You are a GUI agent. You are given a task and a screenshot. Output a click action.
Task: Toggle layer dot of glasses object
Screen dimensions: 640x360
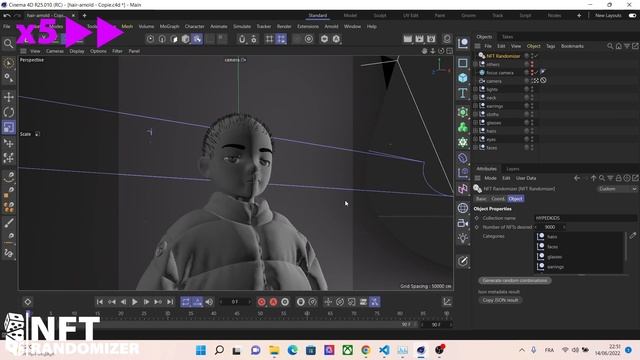[x=527, y=122]
